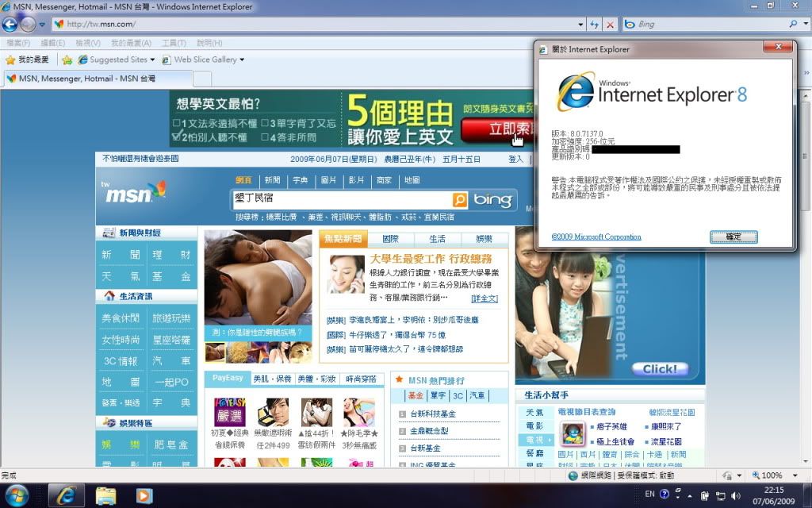812x508 pixels.
Task: Open the 國際 news tab
Action: click(390, 238)
